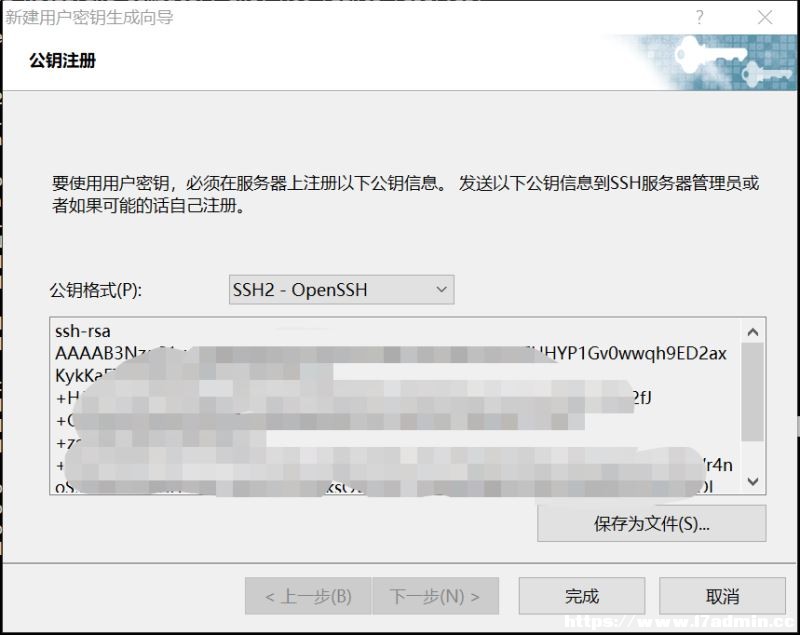Click the AAAAB3Nz line of public key
The width and height of the screenshot is (800, 635).
click(x=390, y=353)
